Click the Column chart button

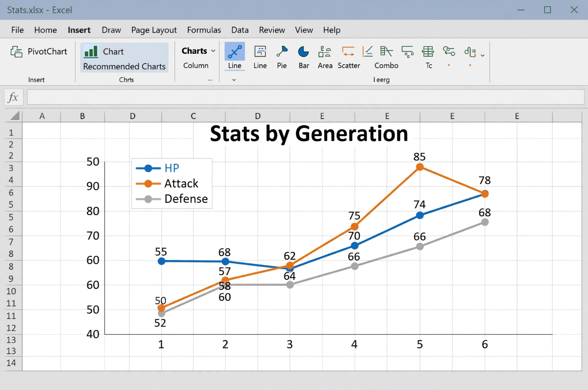pos(196,66)
